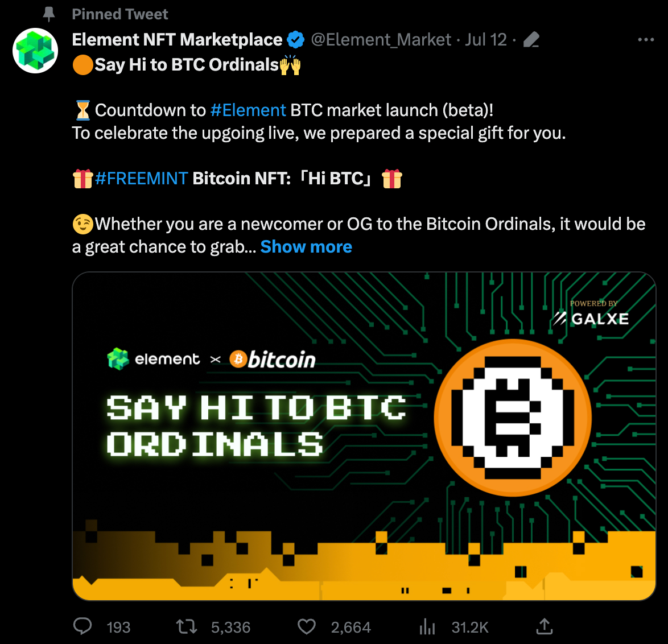
Task: Click the reply speech bubble icon
Action: 83,626
